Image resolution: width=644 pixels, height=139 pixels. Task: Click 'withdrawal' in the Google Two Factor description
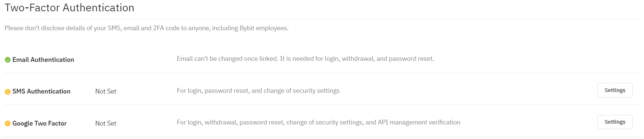(220, 122)
